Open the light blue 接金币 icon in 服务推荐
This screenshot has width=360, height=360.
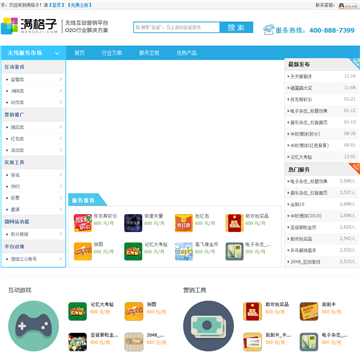click(184, 251)
